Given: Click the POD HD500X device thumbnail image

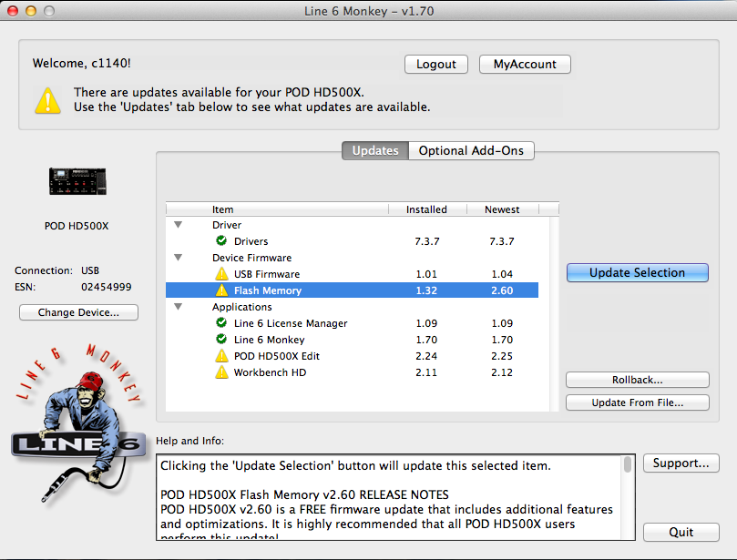Looking at the screenshot, I should pos(77,181).
